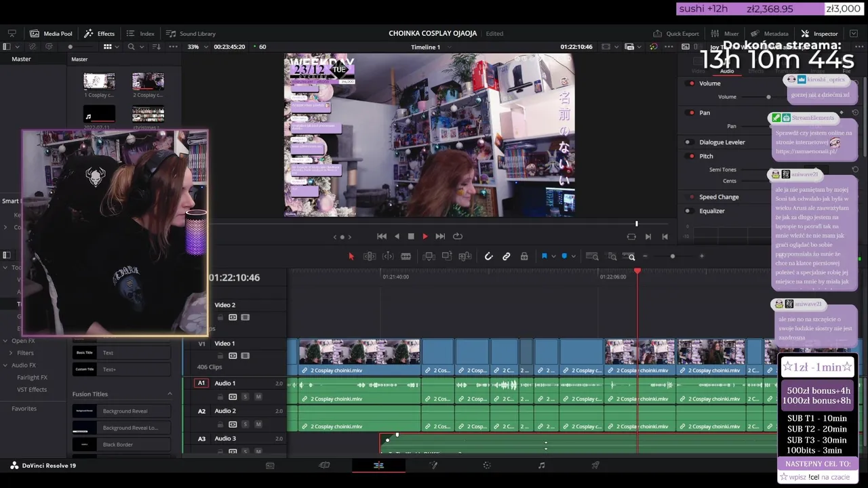The height and width of the screenshot is (488, 868).
Task: Click the Detail Zoom icon
Action: (x=612, y=256)
